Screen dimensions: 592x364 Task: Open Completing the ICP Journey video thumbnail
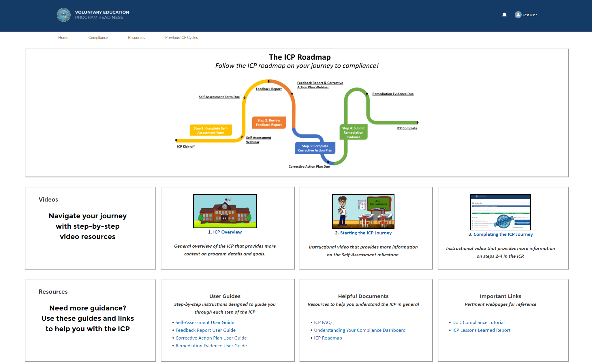point(500,212)
